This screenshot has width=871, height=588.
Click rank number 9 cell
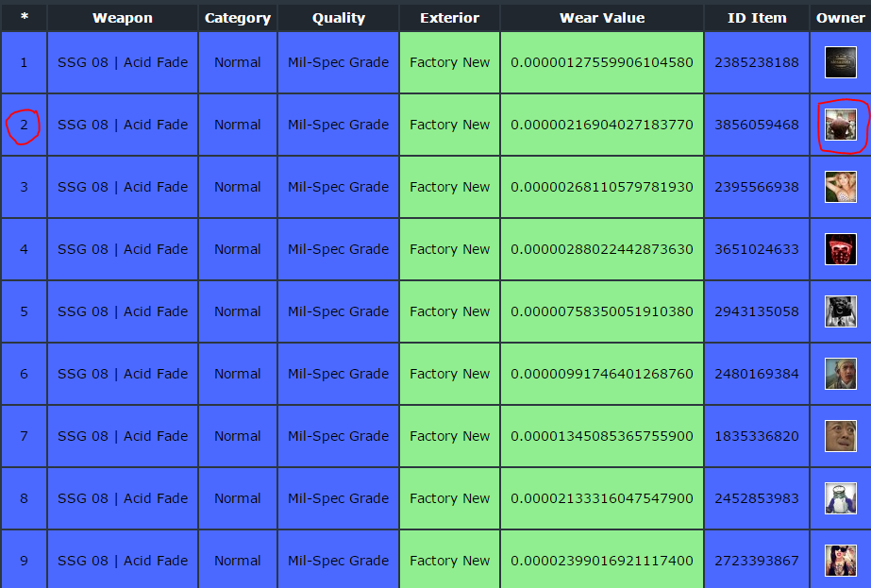[24, 559]
